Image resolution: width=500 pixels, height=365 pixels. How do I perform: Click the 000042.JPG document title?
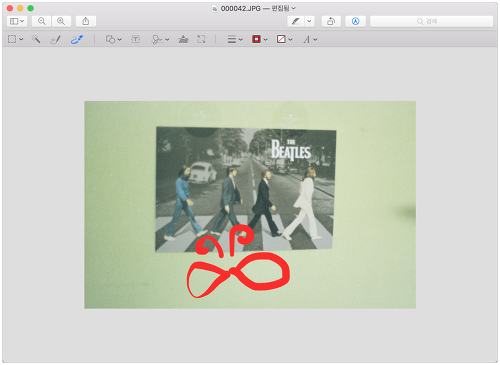pos(241,8)
